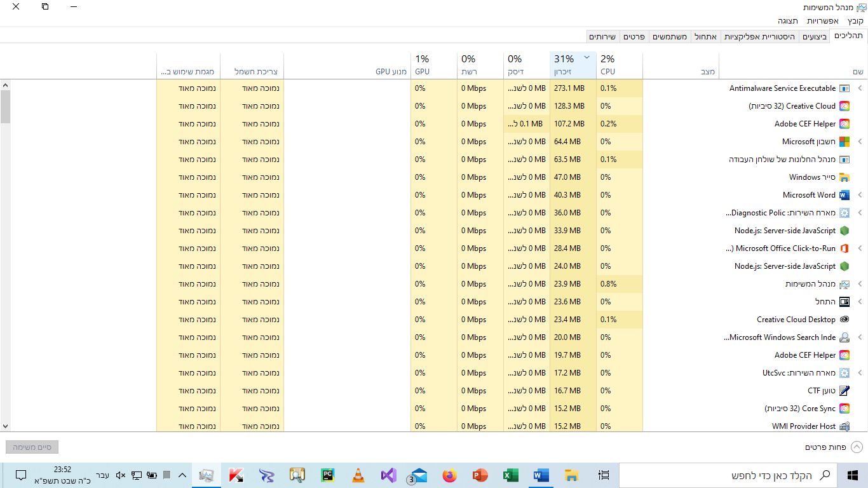The height and width of the screenshot is (488, 868).
Task: Select the UtcSvc service host gear icon
Action: tap(844, 373)
